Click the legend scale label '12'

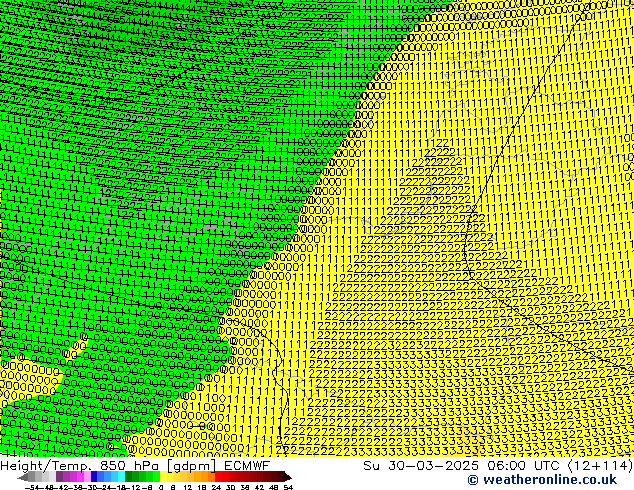point(188,487)
